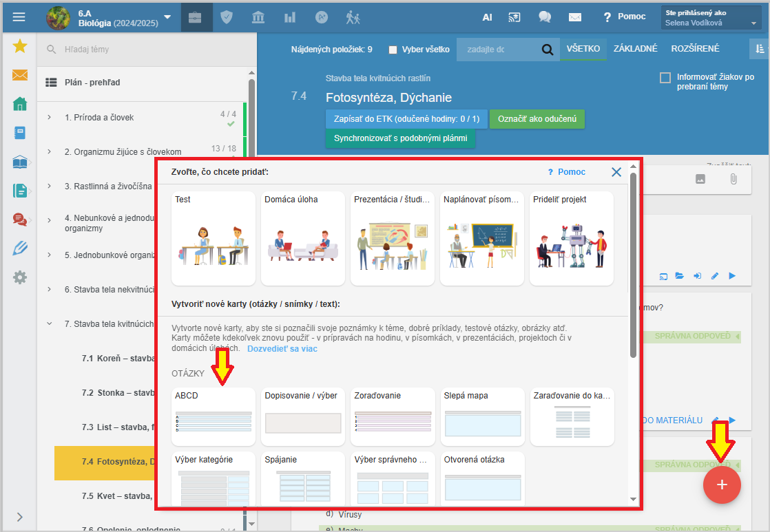
Task: Enable 'Informovať žiakov po prebraní témy' checkbox
Action: 665,78
